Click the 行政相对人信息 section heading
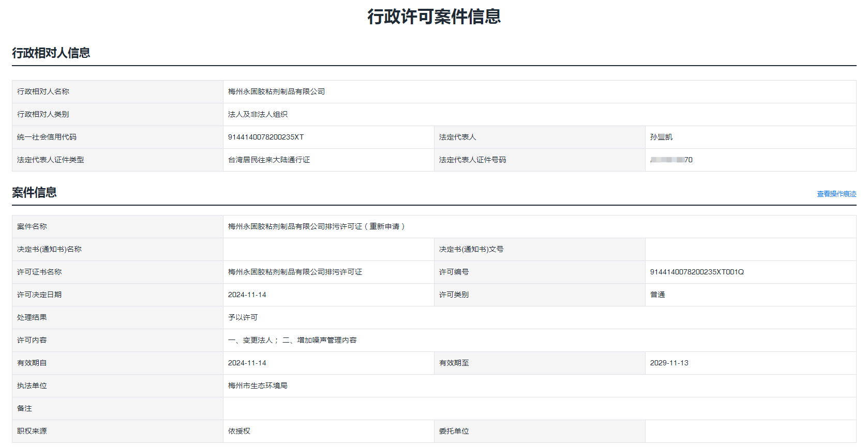868x447 pixels. coord(51,53)
